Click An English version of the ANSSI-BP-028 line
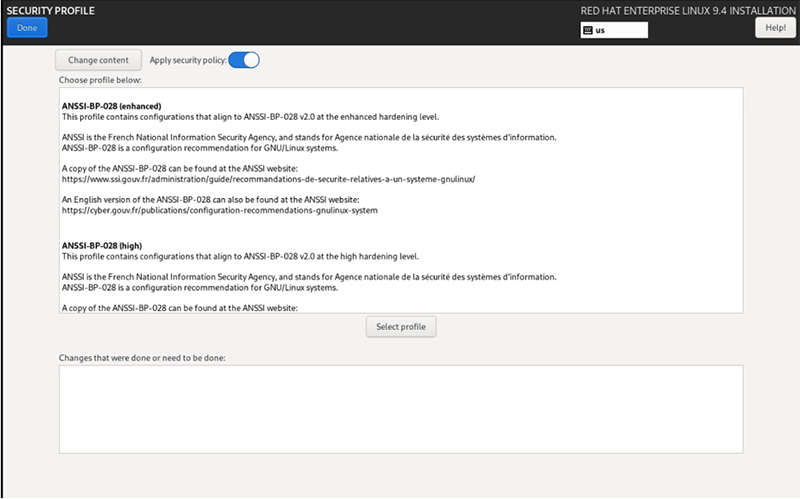This screenshot has width=800, height=499. (x=211, y=199)
